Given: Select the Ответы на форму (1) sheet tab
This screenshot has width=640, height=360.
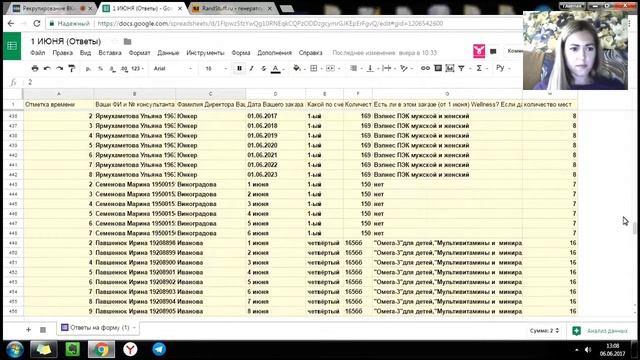Looking at the screenshot, I should click(x=98, y=327).
